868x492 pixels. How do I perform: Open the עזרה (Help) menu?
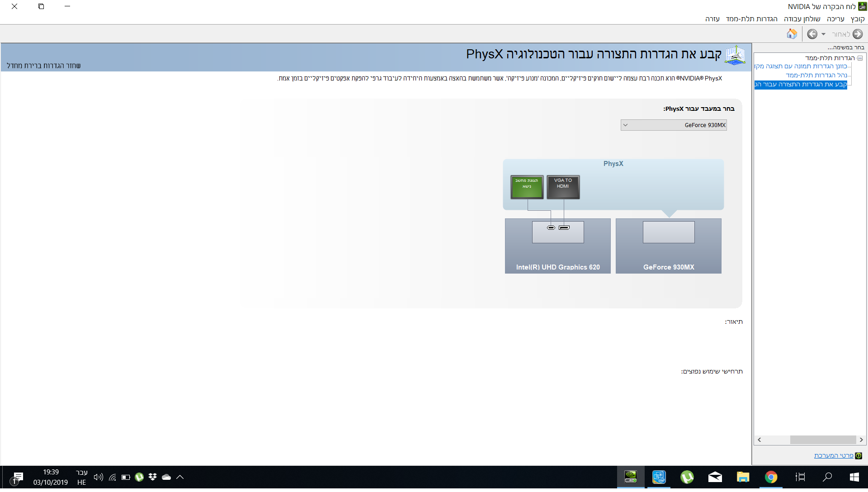[712, 19]
